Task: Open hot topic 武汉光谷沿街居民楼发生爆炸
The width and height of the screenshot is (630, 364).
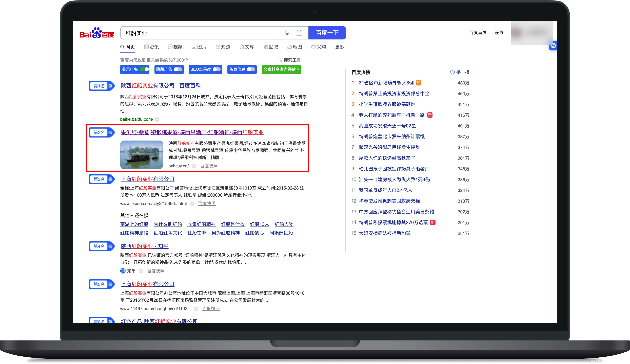Action: point(389,147)
